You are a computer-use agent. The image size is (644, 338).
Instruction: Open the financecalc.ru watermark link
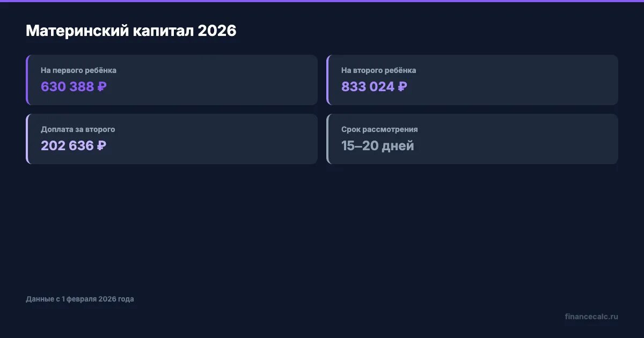(x=591, y=317)
